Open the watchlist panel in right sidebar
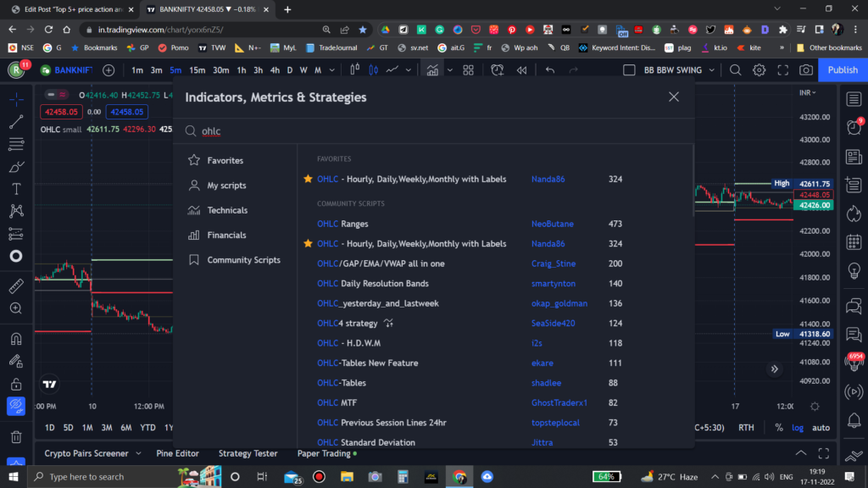This screenshot has height=488, width=868. tap(854, 100)
